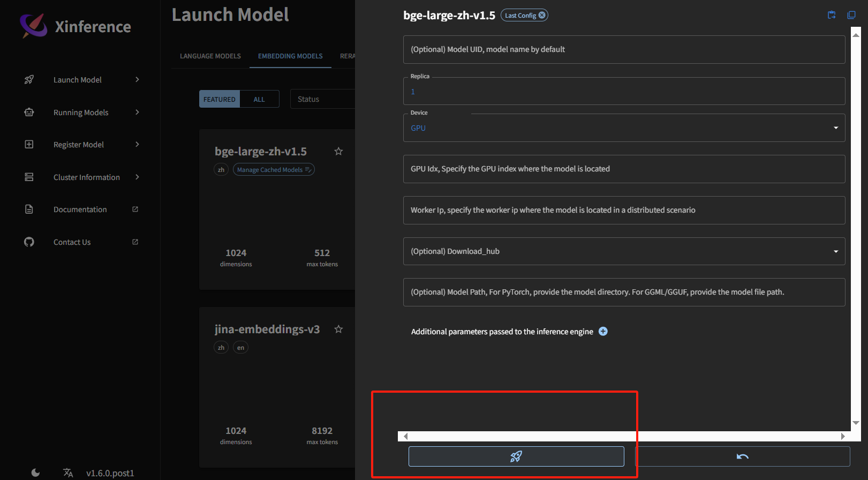Screen dimensions: 868x480
Task: Open Documentation external link icon
Action: [x=135, y=209]
